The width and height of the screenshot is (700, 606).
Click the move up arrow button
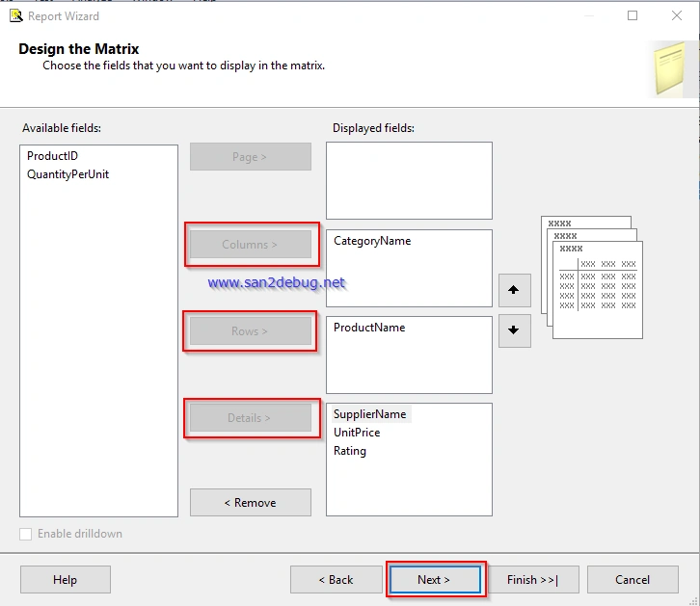coord(514,290)
